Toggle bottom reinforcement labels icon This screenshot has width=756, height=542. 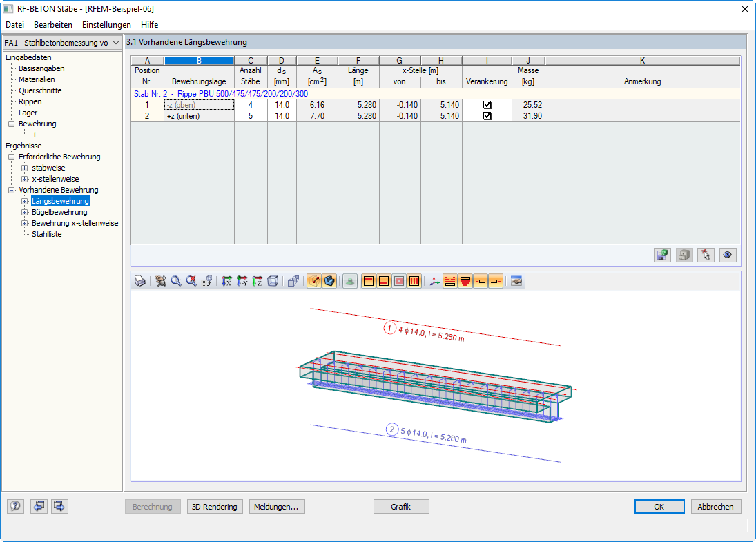(466, 281)
